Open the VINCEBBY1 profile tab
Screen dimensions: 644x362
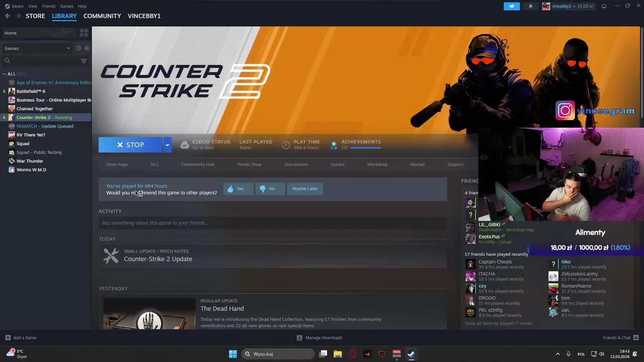(144, 16)
